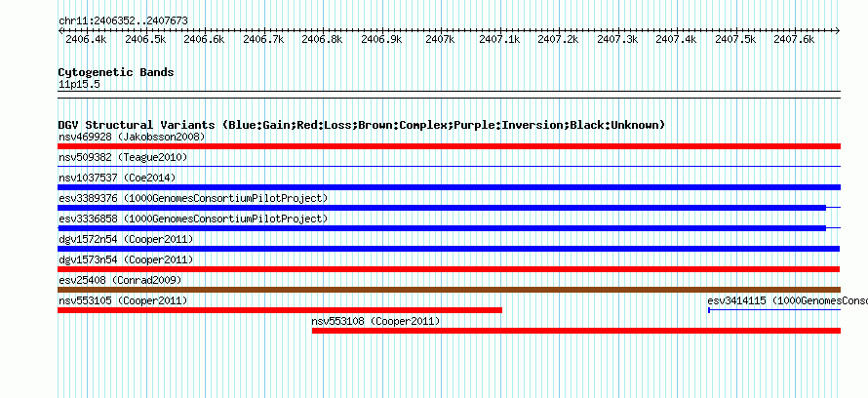This screenshot has height=398, width=868.
Task: Click the 2406.4k ruler tick label
Action: 86,39
